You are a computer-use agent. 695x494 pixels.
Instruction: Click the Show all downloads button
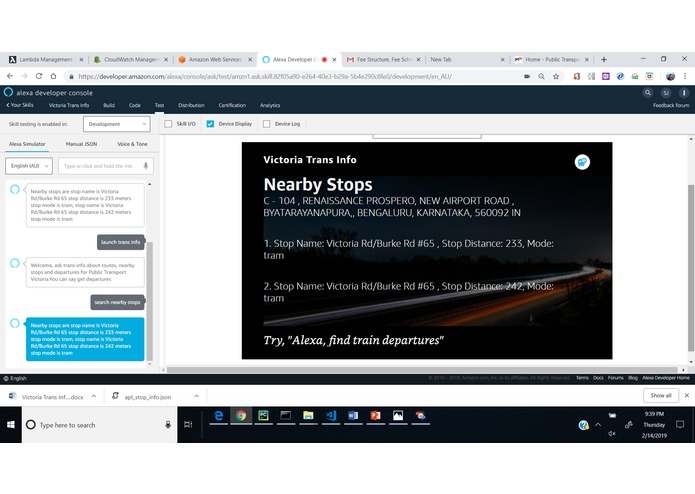point(661,395)
